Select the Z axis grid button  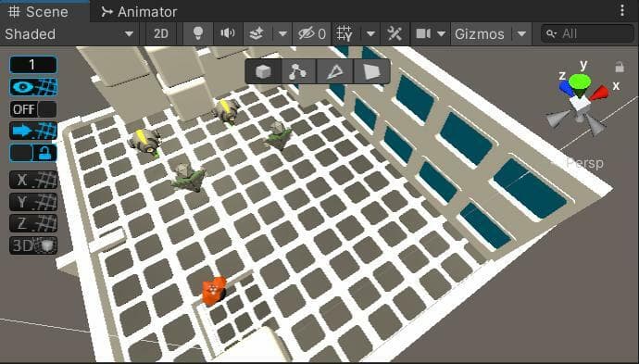[x=33, y=223]
